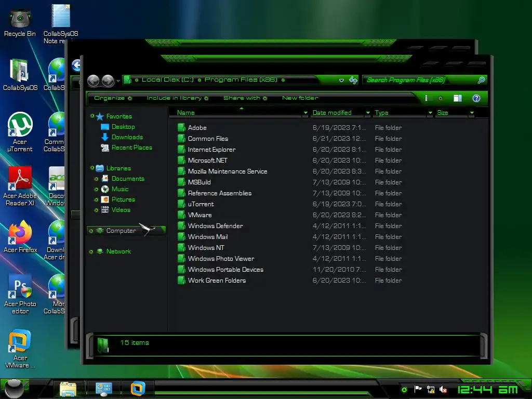Image resolution: width=532 pixels, height=399 pixels.
Task: Open the Size column filter dropdown
Action: tap(472, 113)
